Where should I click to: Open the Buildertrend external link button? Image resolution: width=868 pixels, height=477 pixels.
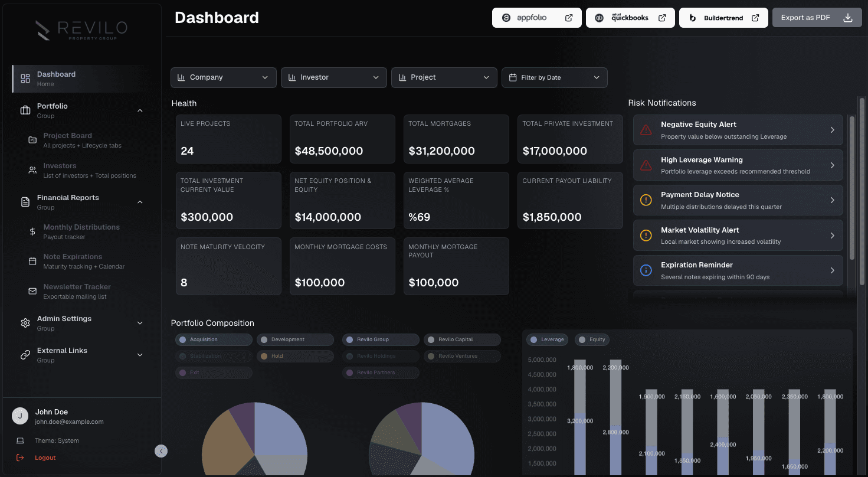(x=723, y=18)
